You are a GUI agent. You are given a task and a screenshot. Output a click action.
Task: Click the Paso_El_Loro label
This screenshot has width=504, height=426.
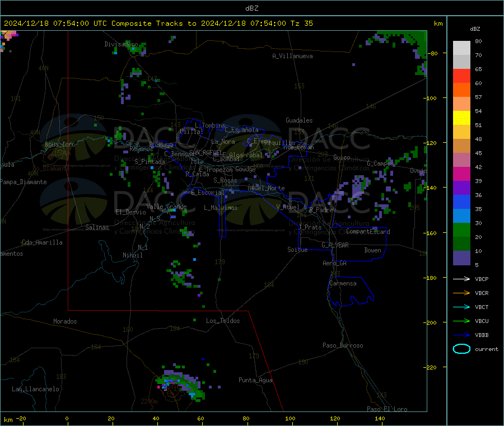(x=387, y=409)
